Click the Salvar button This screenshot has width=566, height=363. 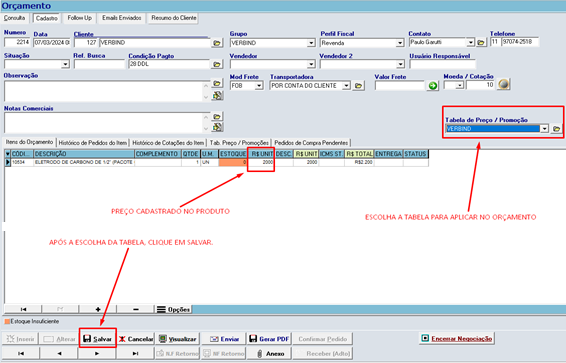[x=98, y=339]
